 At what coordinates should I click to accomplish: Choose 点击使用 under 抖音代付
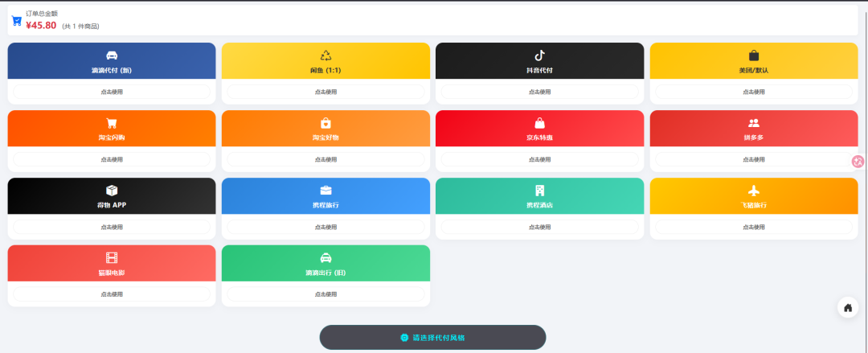540,92
